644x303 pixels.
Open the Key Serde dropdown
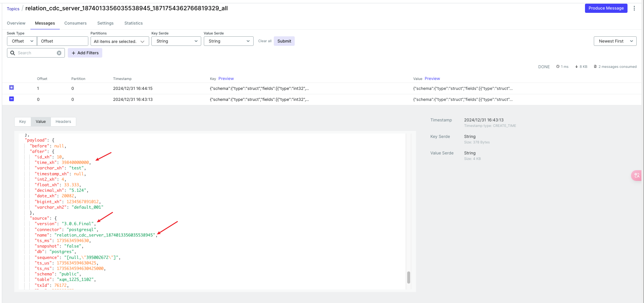click(176, 41)
